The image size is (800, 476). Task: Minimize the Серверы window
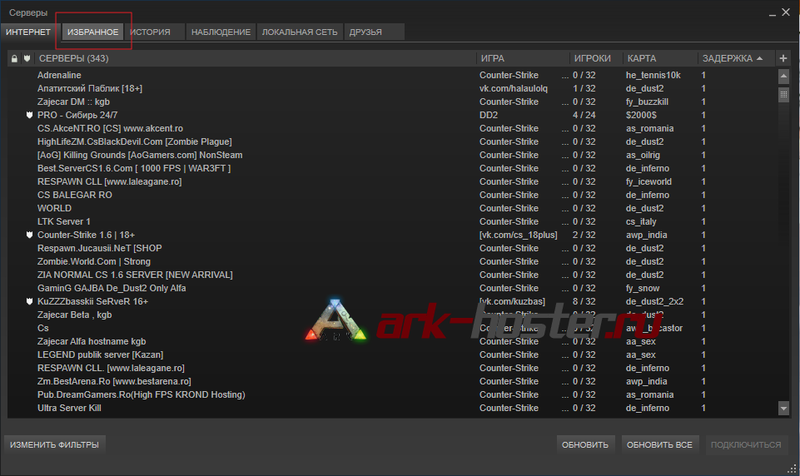click(772, 13)
